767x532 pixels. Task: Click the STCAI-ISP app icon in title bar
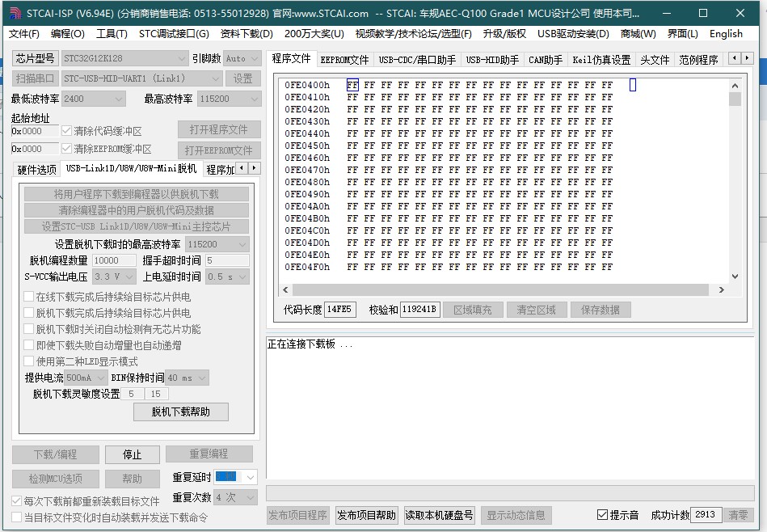tap(15, 13)
